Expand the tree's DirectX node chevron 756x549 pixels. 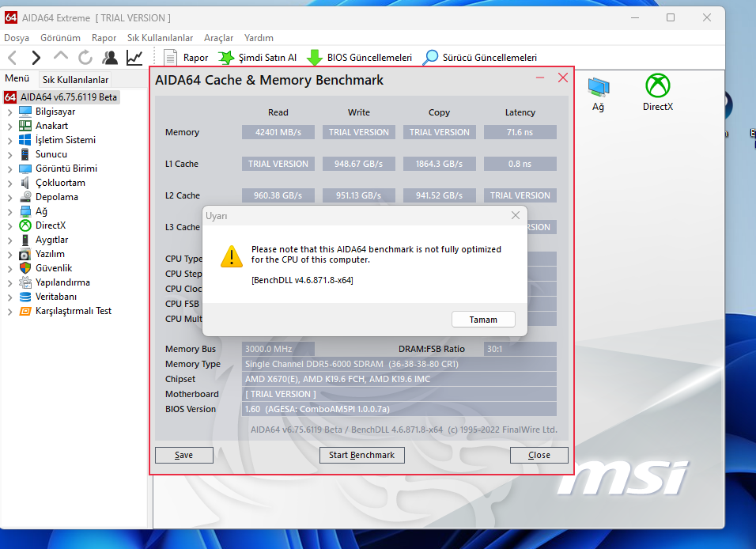click(9, 226)
